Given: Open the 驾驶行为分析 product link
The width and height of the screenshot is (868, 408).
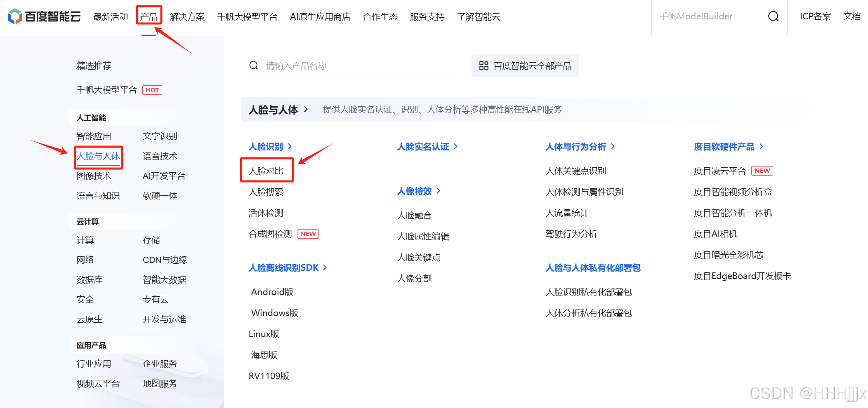Looking at the screenshot, I should pyautogui.click(x=571, y=234).
